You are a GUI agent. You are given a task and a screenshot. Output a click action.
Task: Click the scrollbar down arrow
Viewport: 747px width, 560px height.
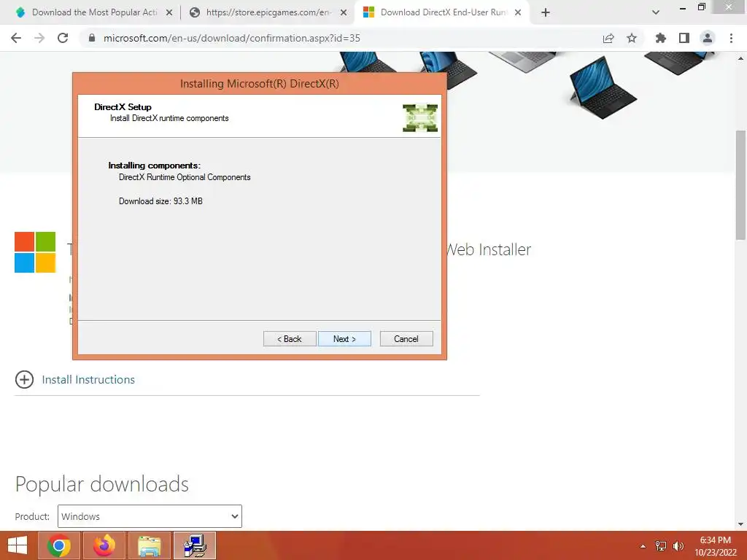741,524
